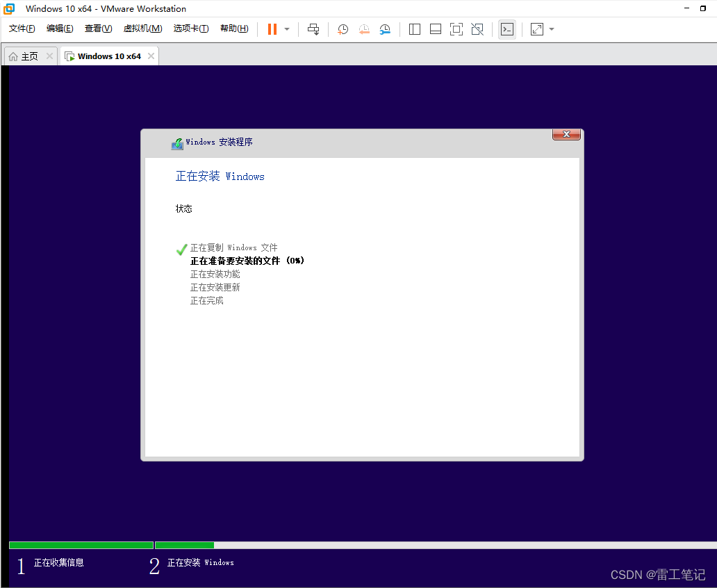The width and height of the screenshot is (717, 588).
Task: Toggle the library sidebar view icon
Action: [x=415, y=29]
